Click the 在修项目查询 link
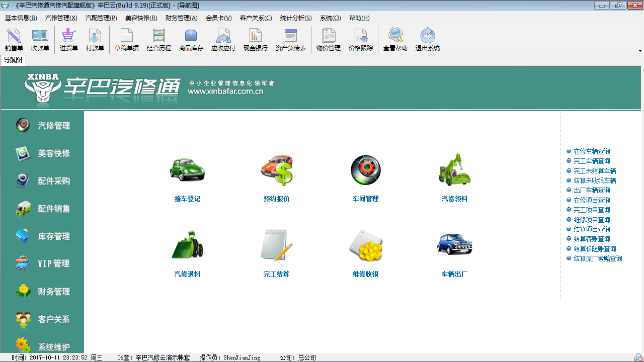 pos(592,200)
